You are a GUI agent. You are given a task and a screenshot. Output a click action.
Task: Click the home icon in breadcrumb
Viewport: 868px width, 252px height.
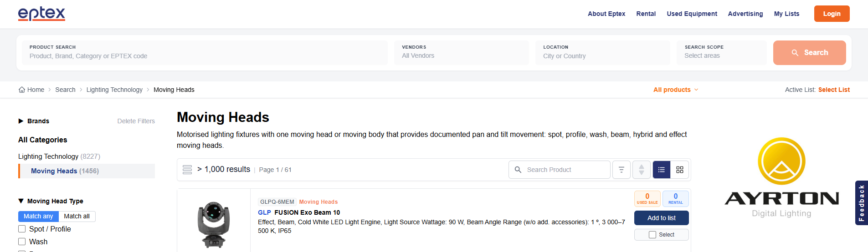tap(22, 90)
